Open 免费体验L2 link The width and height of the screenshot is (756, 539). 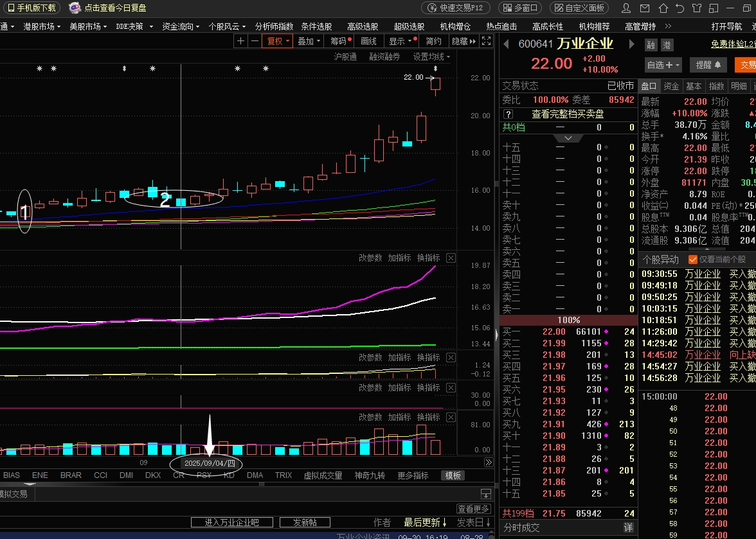coord(733,44)
